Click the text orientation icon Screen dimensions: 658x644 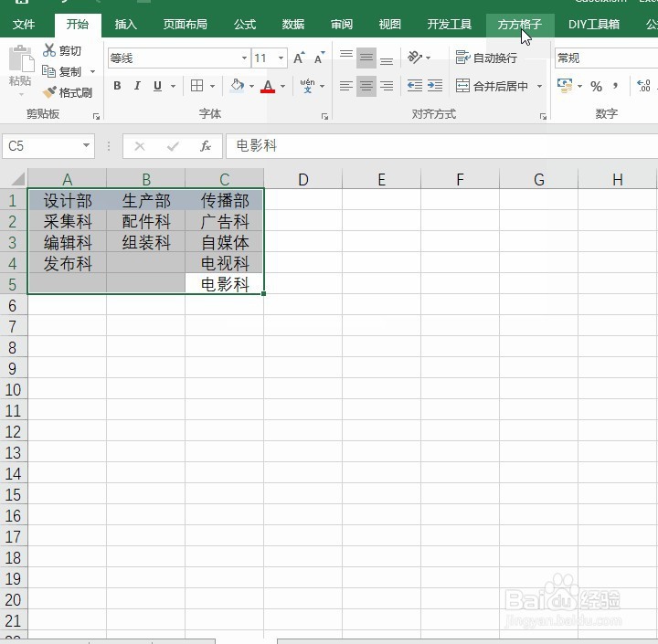point(415,57)
